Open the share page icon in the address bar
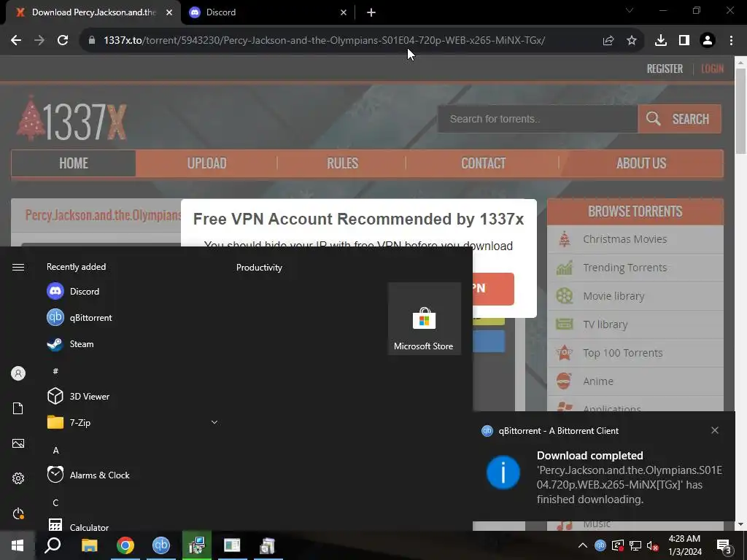 point(608,41)
